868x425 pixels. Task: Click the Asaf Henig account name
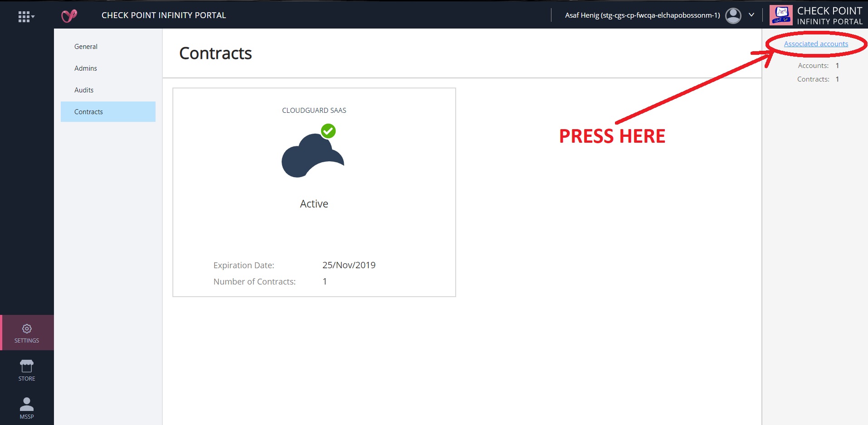coord(642,15)
